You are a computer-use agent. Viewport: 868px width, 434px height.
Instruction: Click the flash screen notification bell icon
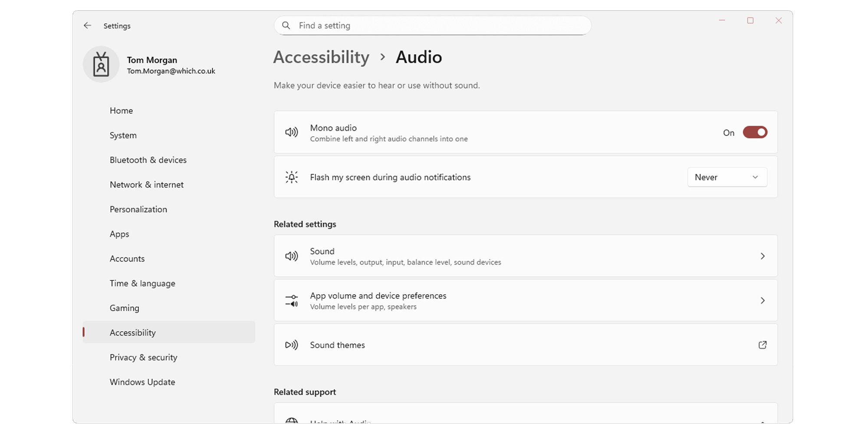pos(292,177)
